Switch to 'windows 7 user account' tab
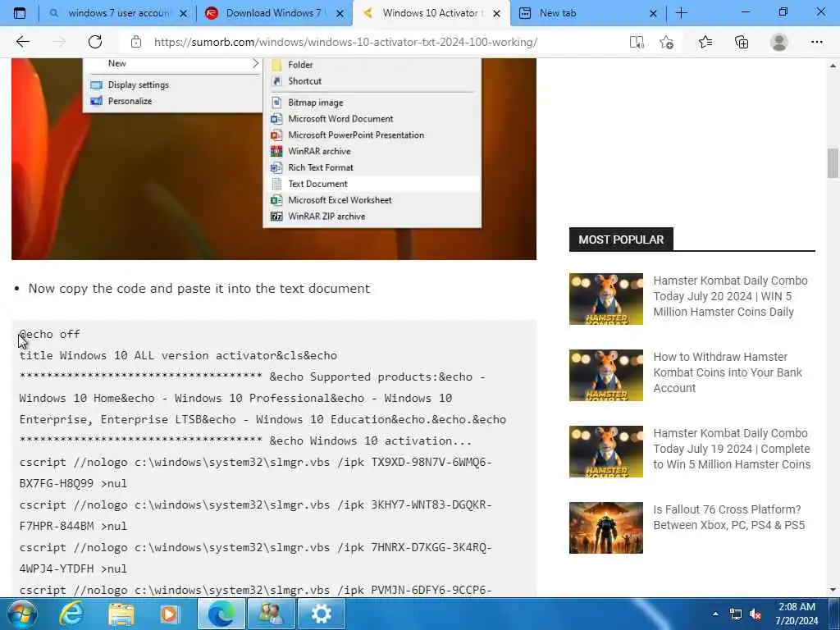The image size is (840, 630). pyautogui.click(x=118, y=13)
